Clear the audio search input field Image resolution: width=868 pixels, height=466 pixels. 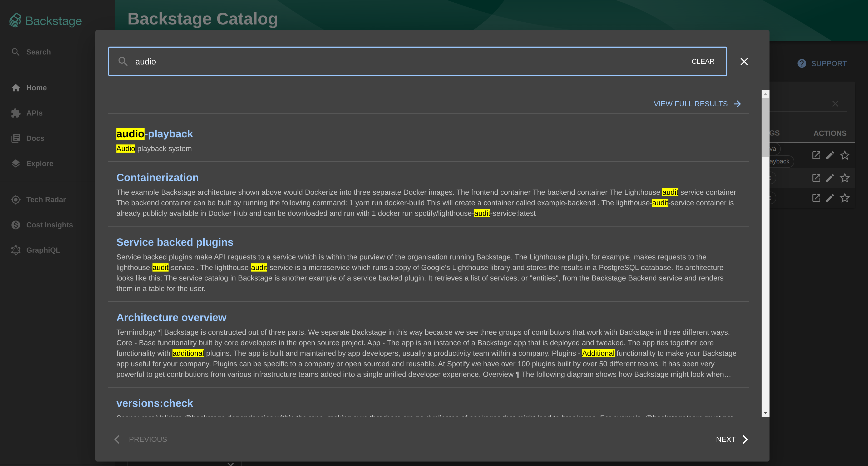(x=703, y=61)
